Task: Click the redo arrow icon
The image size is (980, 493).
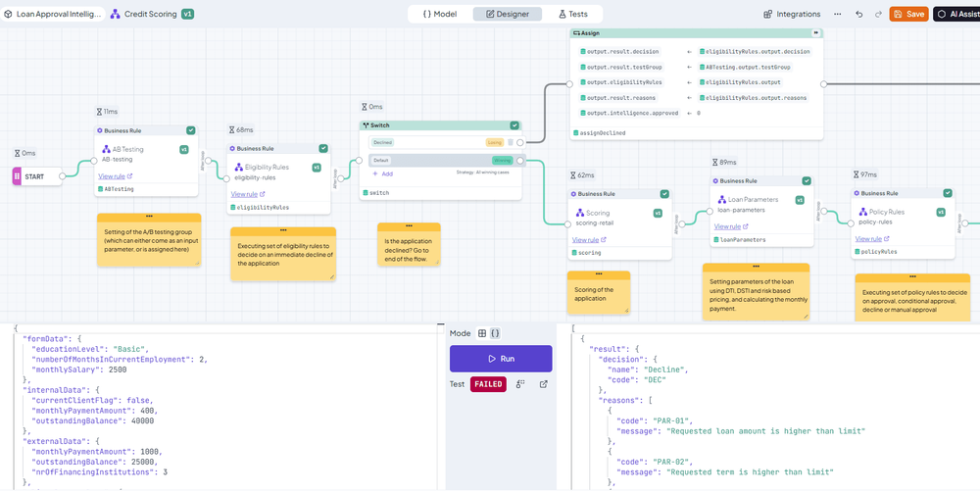Action: (x=878, y=14)
